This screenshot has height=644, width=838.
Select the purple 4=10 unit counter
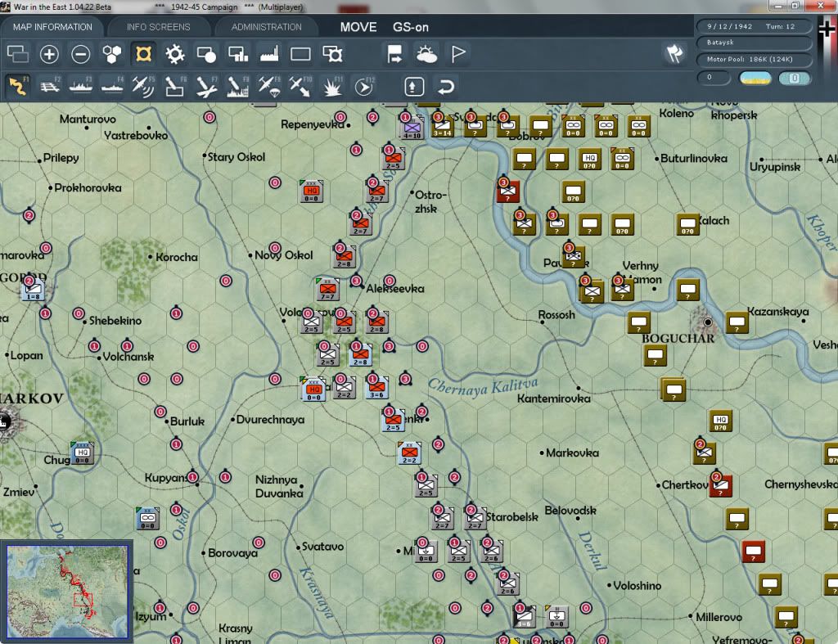(x=412, y=128)
